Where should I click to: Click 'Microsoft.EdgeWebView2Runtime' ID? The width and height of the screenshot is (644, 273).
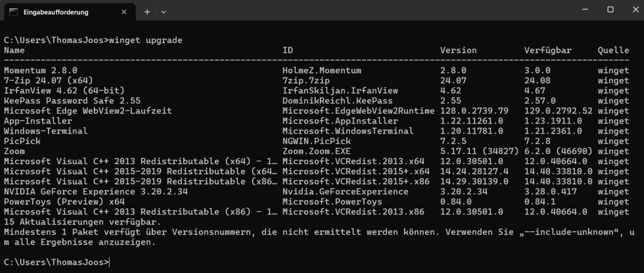tap(359, 110)
